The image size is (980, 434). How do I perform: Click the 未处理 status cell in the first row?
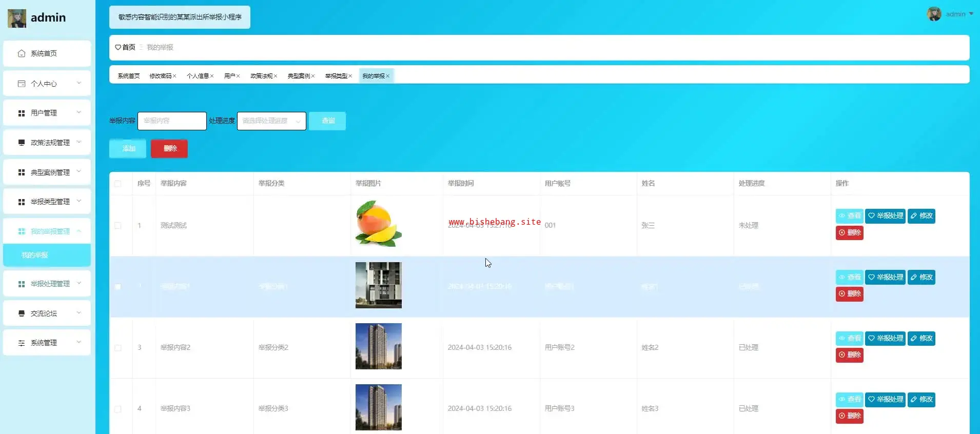749,225
